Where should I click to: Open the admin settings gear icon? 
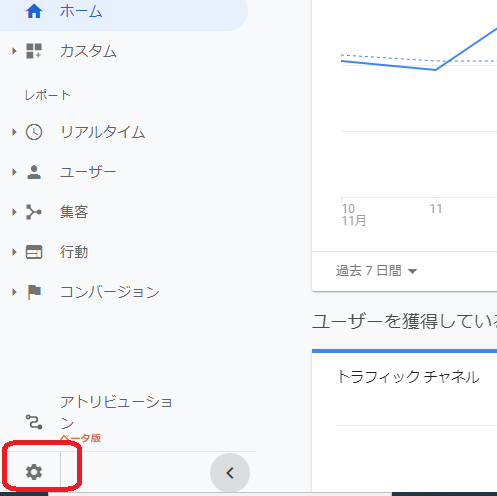[34, 472]
